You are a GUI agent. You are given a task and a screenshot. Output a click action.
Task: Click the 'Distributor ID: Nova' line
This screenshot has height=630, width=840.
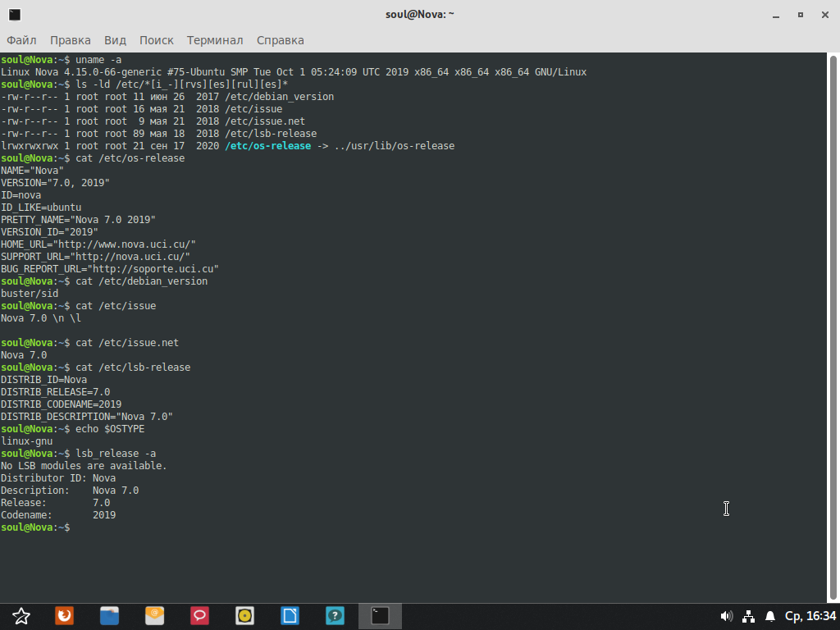pyautogui.click(x=58, y=478)
